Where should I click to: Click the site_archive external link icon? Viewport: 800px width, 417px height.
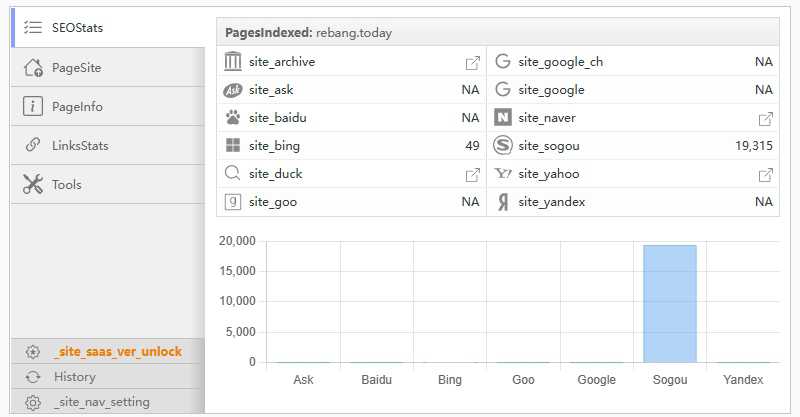tap(472, 62)
